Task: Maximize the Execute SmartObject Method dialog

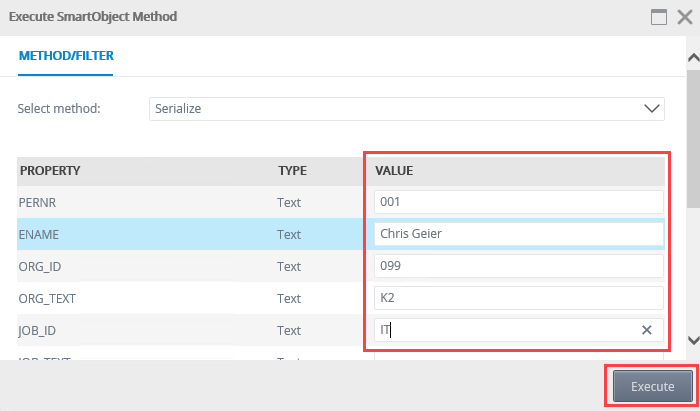Action: [x=659, y=17]
